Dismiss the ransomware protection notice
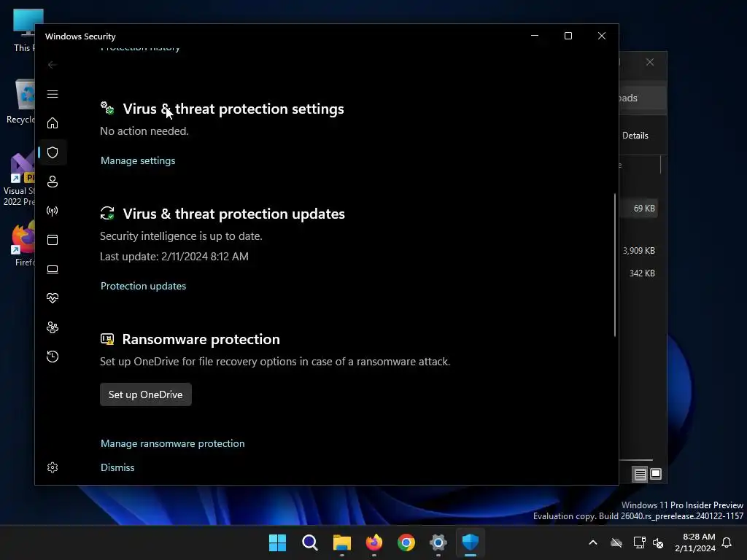 click(117, 467)
